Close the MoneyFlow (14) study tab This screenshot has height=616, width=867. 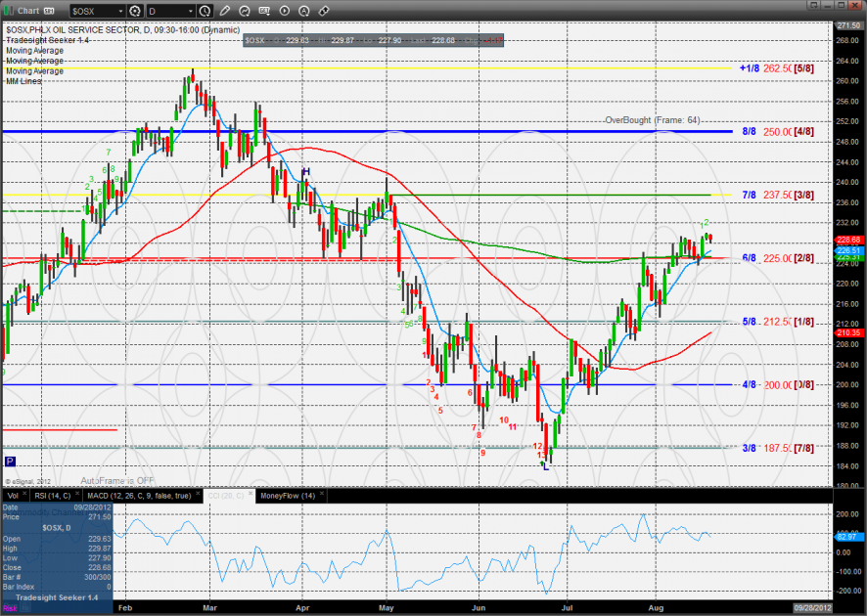click(322, 493)
